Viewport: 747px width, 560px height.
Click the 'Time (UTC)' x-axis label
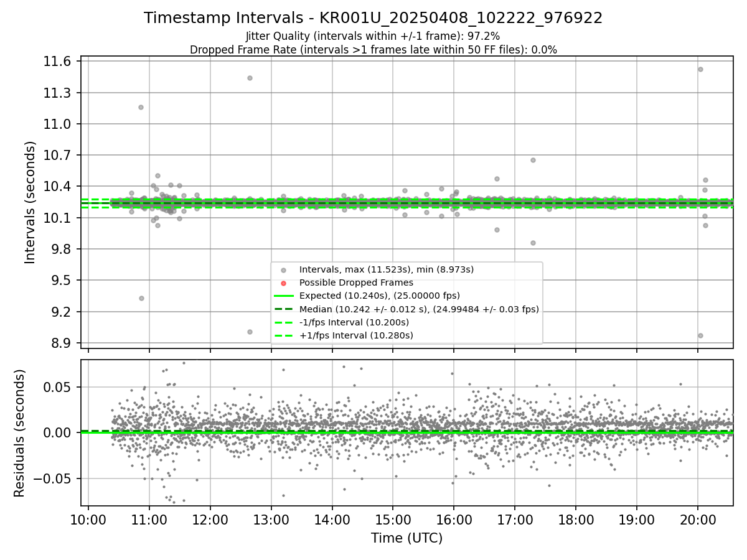(407, 538)
